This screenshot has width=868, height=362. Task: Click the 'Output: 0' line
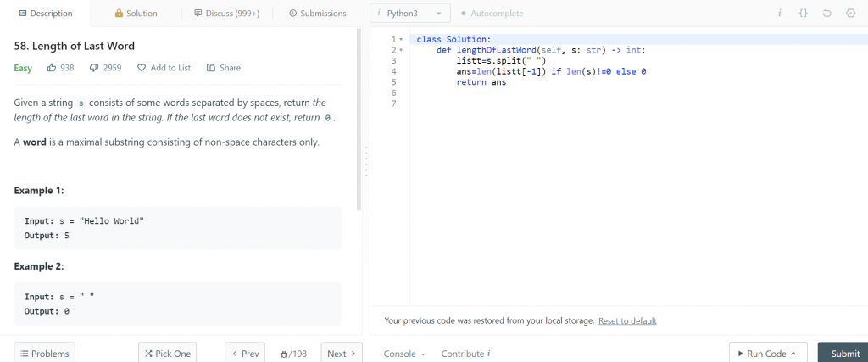pos(47,311)
